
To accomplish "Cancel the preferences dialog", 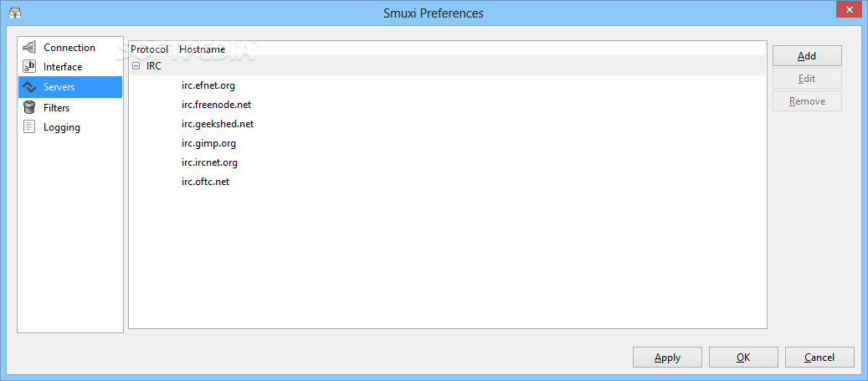I will click(x=819, y=358).
